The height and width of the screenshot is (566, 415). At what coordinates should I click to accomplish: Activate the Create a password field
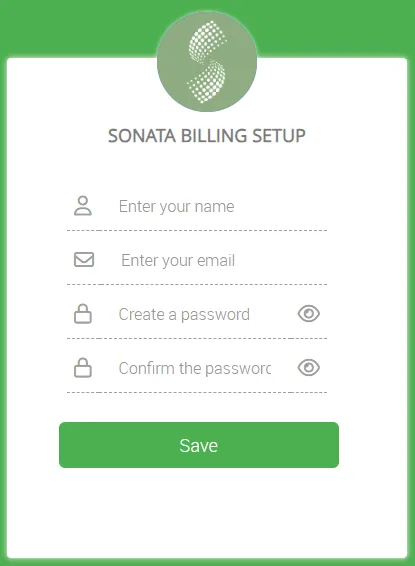(x=197, y=314)
